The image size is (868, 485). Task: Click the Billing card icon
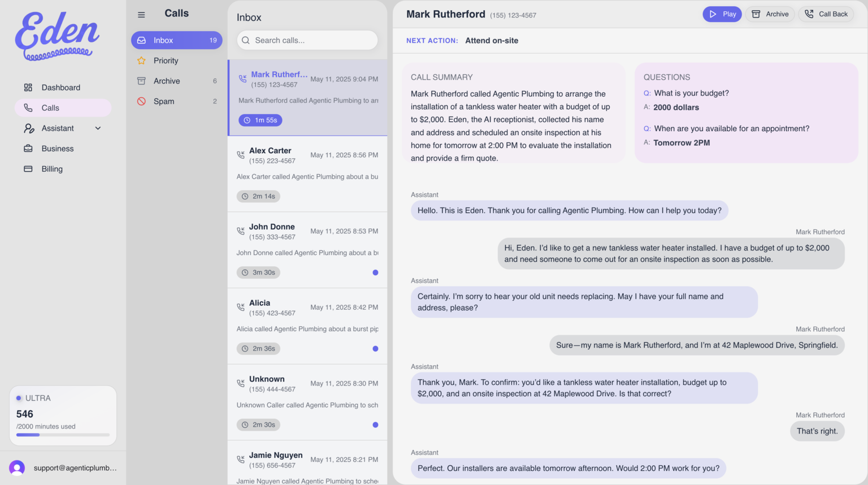click(x=28, y=169)
